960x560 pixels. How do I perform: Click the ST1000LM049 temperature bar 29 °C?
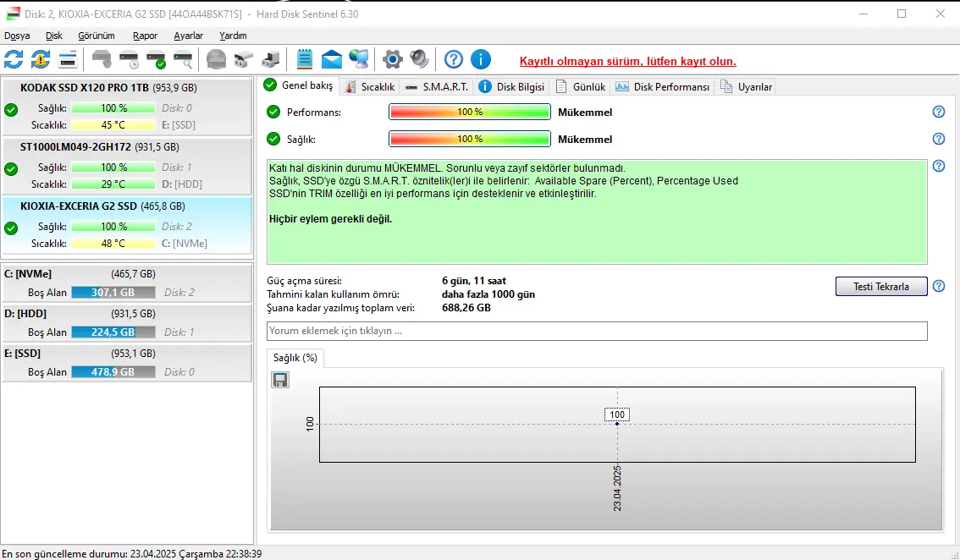coord(113,184)
